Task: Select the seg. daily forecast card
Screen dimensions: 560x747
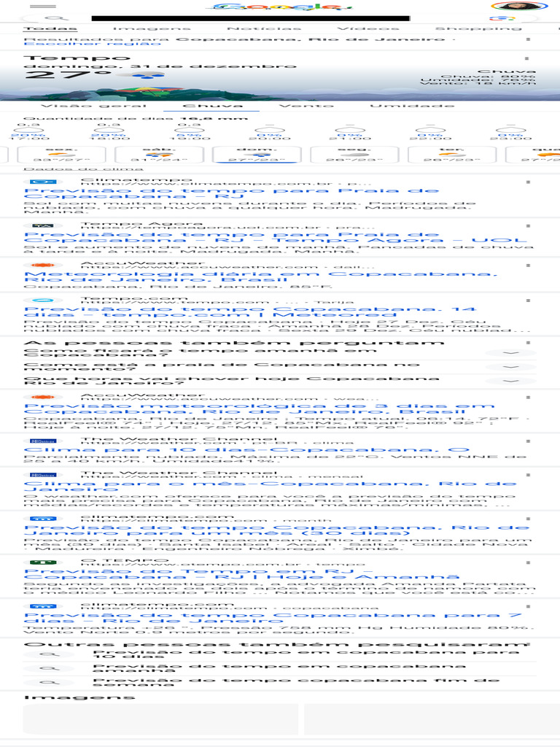Action: tap(355, 155)
